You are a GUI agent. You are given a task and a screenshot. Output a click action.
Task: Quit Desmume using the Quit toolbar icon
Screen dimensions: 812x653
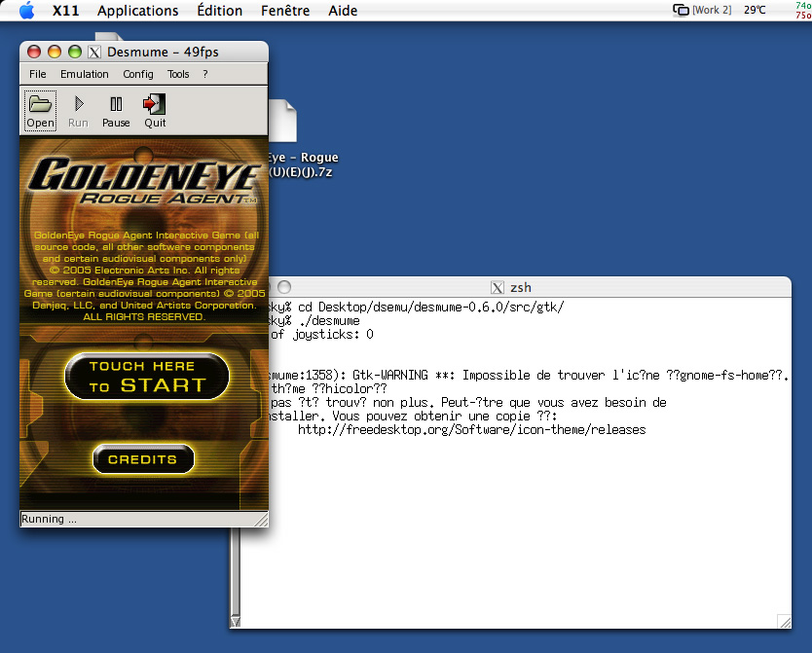click(155, 111)
